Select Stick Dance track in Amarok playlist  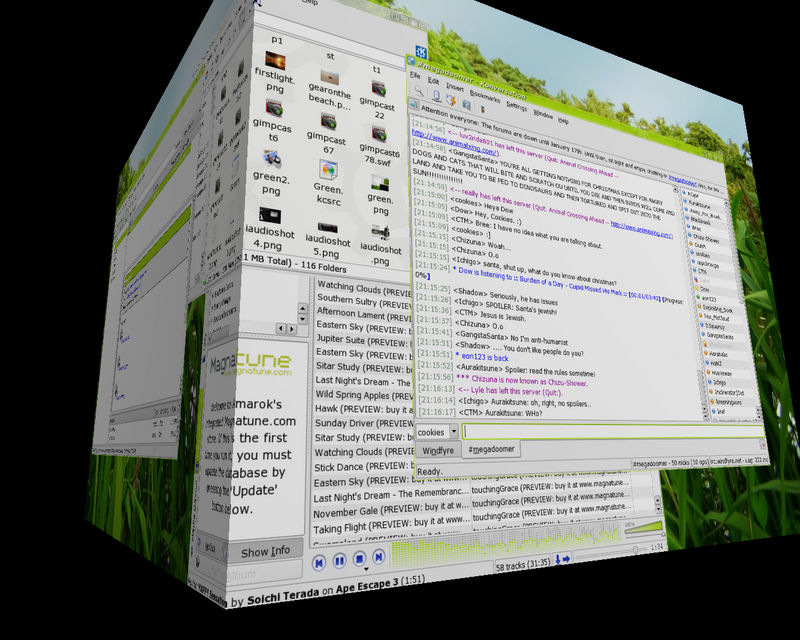coord(364,466)
